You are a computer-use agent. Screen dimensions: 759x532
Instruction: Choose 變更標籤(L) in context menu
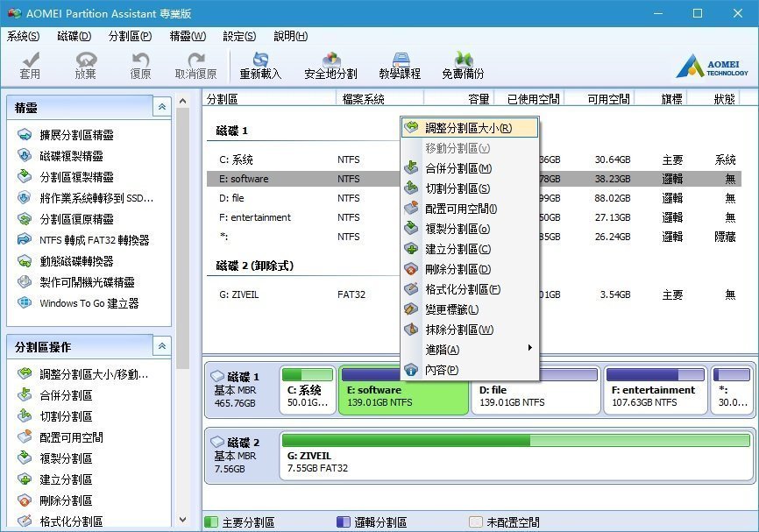click(x=470, y=309)
